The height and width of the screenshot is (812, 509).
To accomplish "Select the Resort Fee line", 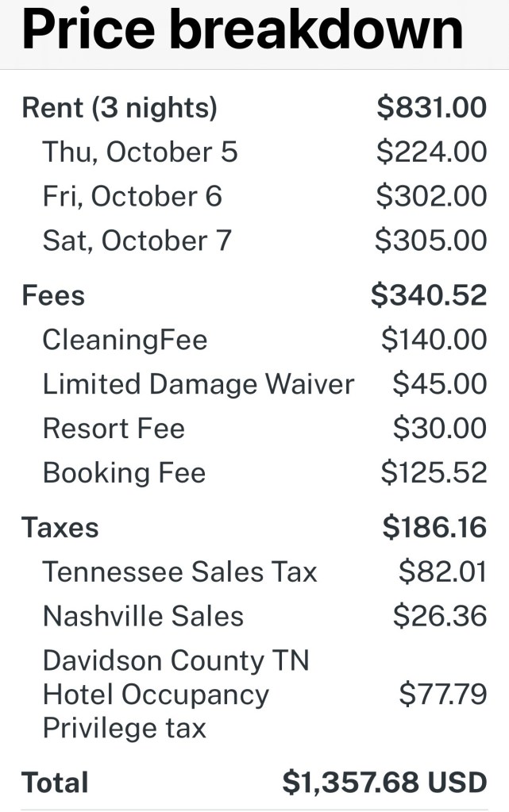I will coord(114,429).
